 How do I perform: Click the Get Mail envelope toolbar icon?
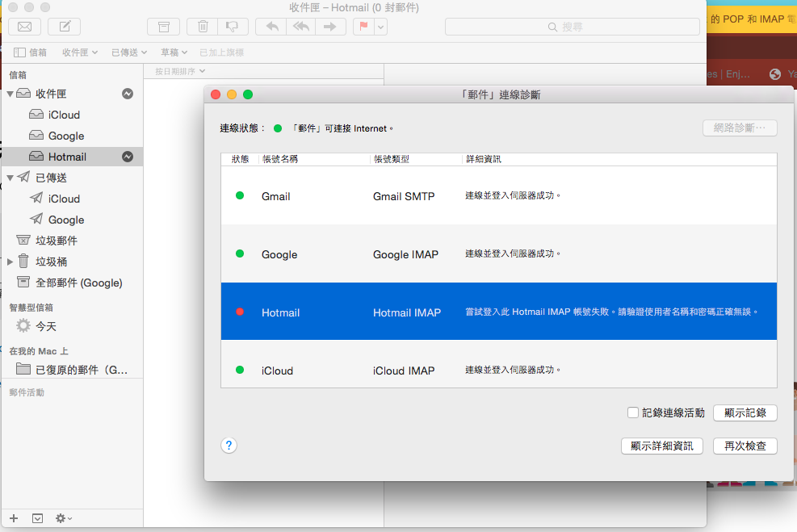point(24,27)
